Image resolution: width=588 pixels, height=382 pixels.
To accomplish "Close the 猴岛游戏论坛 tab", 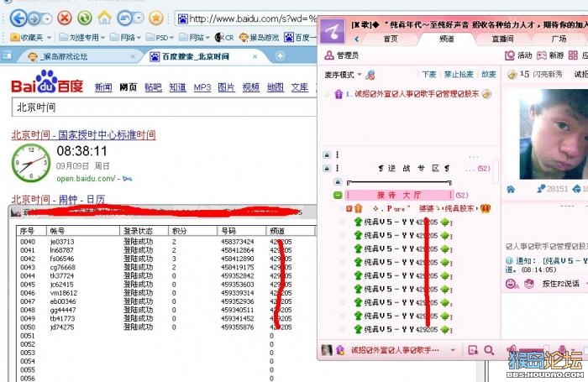I will pyautogui.click(x=133, y=56).
